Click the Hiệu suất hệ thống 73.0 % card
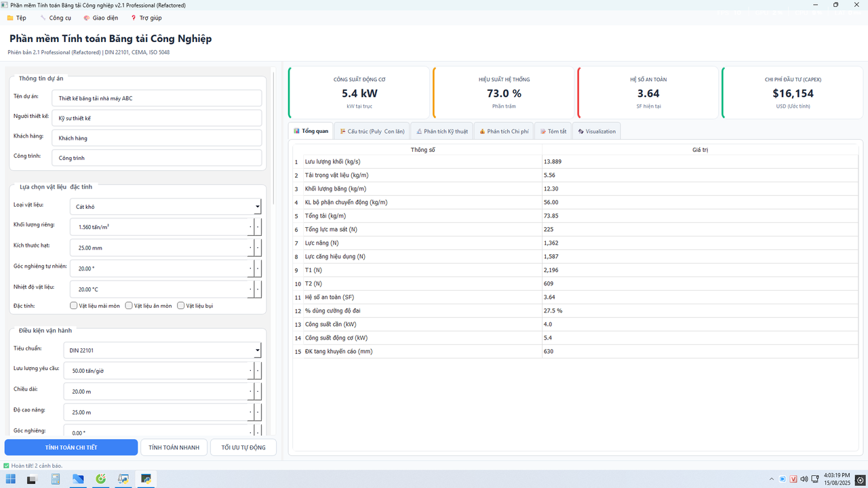The image size is (868, 488). tap(504, 92)
